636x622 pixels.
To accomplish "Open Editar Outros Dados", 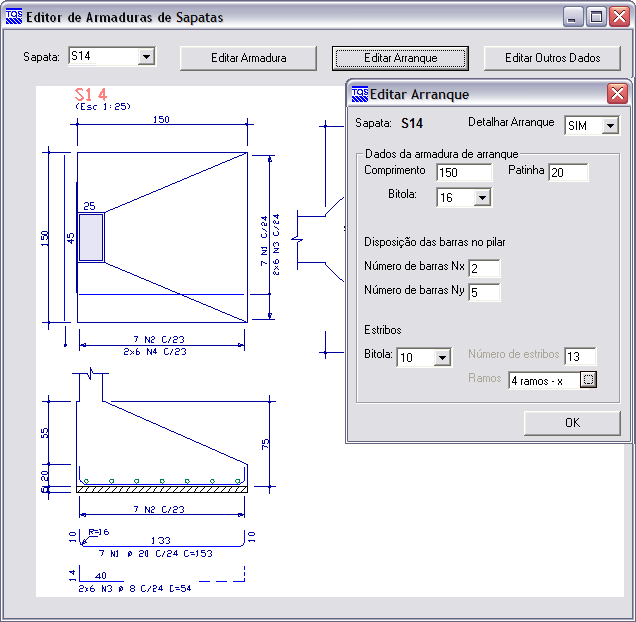I will (552, 58).
